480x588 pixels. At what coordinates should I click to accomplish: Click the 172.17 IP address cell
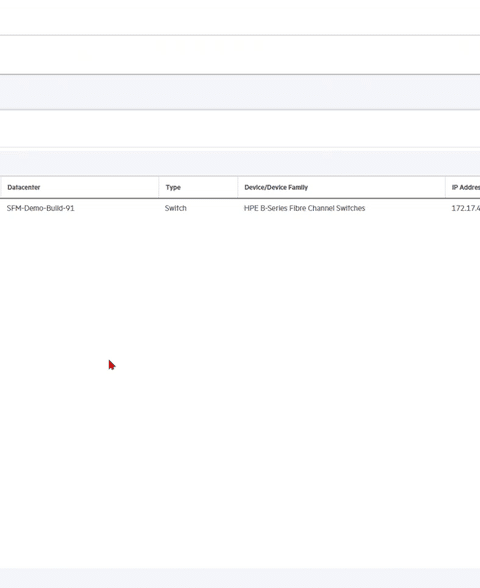(465, 208)
